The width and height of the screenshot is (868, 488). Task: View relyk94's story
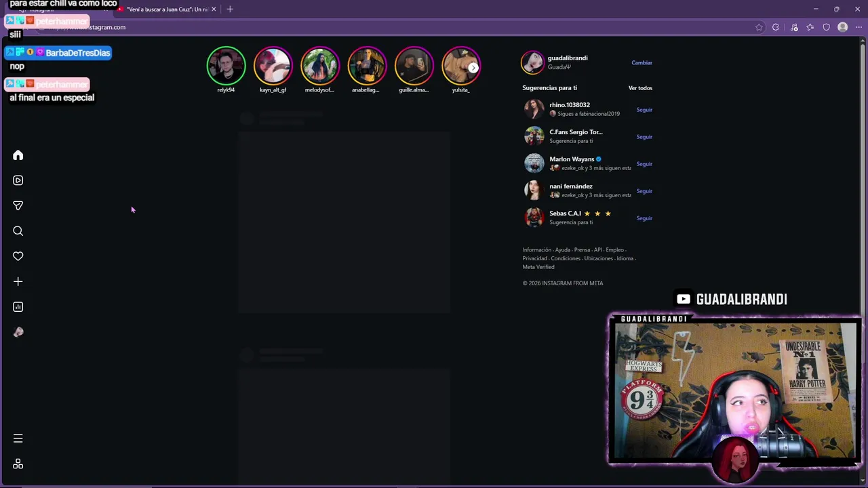pos(226,66)
